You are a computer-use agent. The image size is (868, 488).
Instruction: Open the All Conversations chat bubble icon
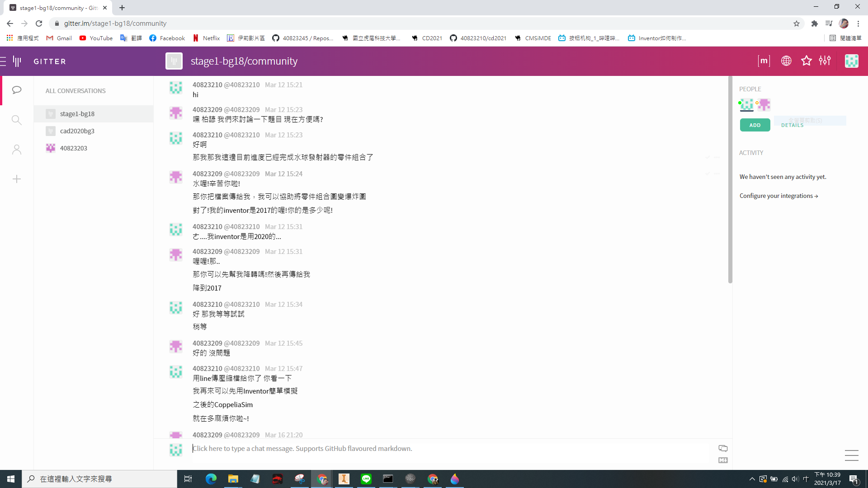17,90
